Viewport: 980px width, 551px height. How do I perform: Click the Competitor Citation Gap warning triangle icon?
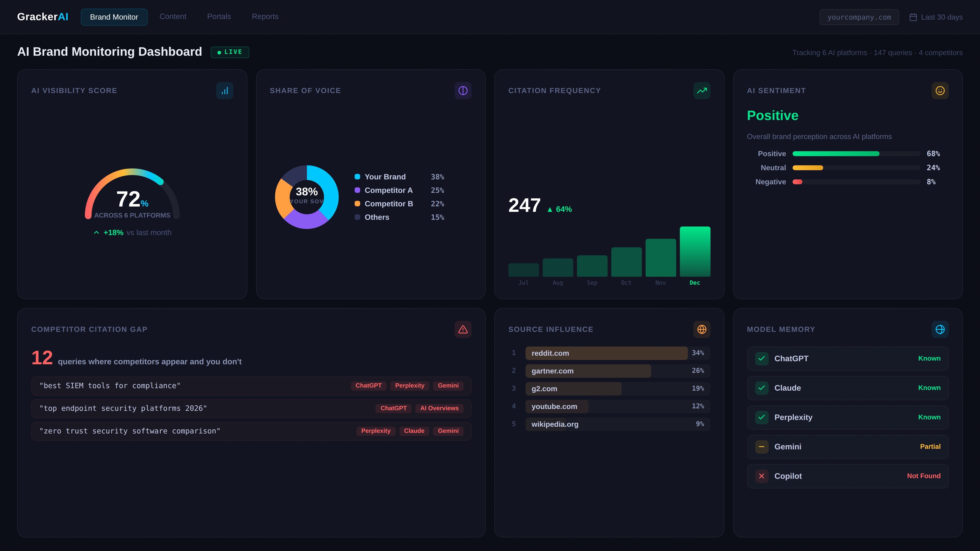click(x=463, y=329)
